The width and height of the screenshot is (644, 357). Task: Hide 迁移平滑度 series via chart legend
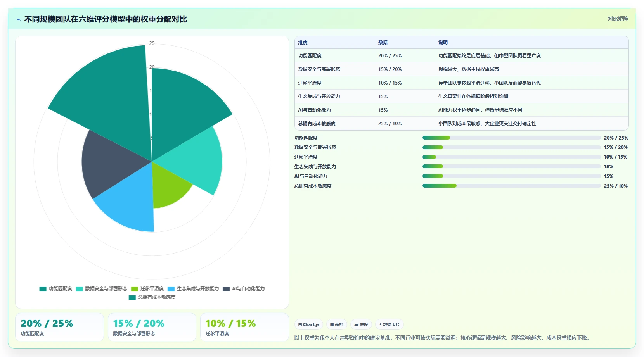tap(147, 289)
